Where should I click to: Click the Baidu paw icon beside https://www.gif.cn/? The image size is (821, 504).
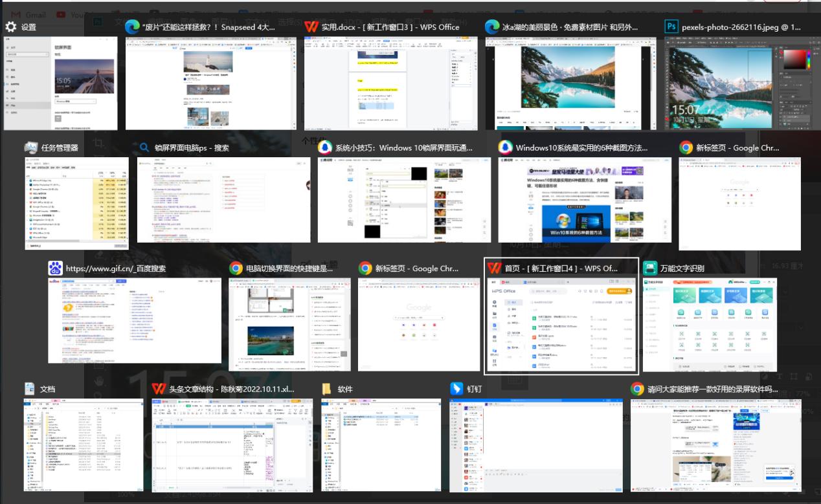(x=55, y=268)
